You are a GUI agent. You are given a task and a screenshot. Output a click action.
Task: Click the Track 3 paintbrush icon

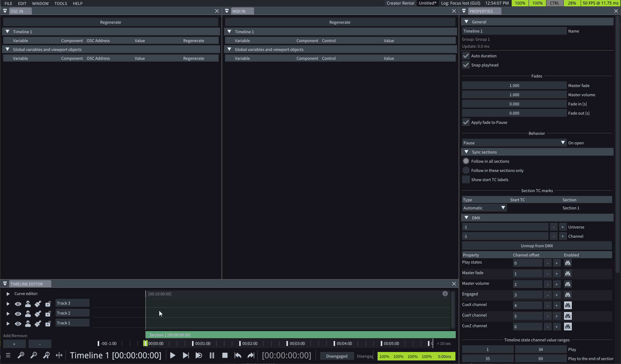click(x=38, y=304)
